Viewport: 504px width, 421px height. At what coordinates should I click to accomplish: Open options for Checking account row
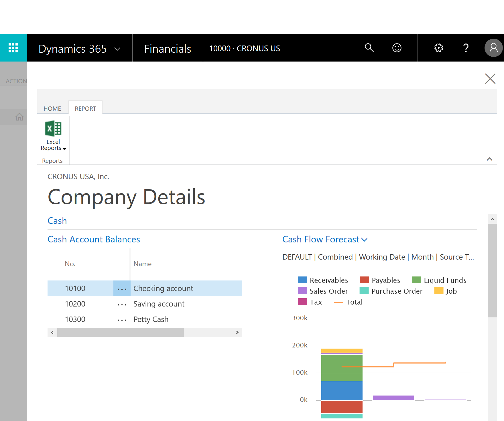(122, 288)
